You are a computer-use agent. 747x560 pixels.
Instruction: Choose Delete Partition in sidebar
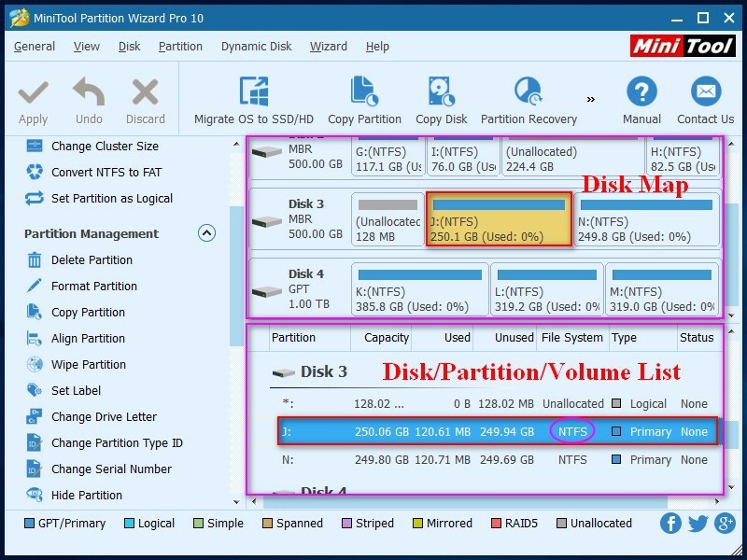pos(79,260)
